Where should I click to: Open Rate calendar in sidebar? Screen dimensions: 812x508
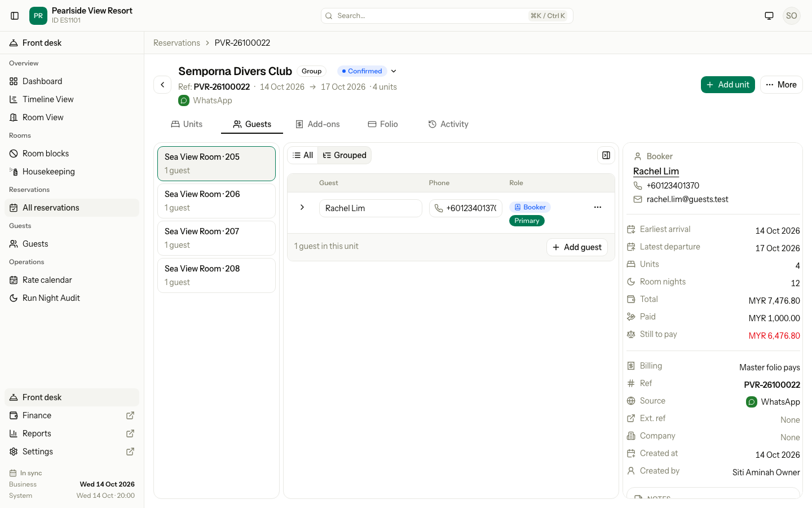click(72, 280)
